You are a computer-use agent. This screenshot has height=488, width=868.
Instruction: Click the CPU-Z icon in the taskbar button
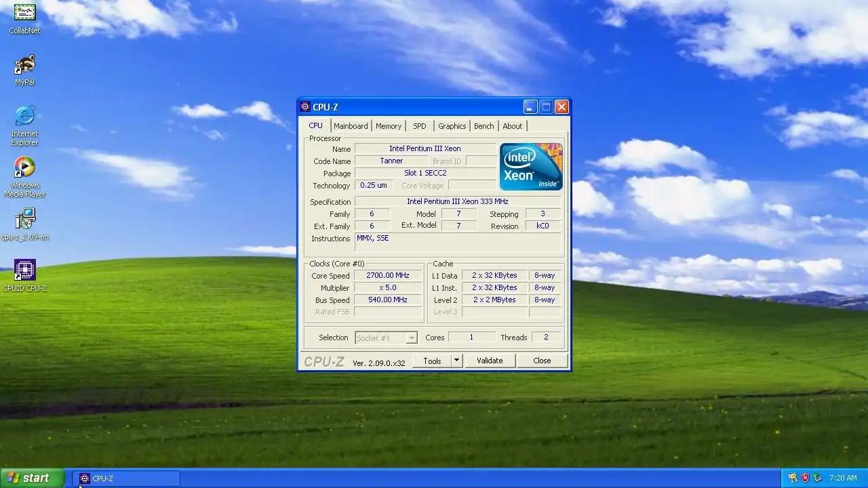coord(84,479)
